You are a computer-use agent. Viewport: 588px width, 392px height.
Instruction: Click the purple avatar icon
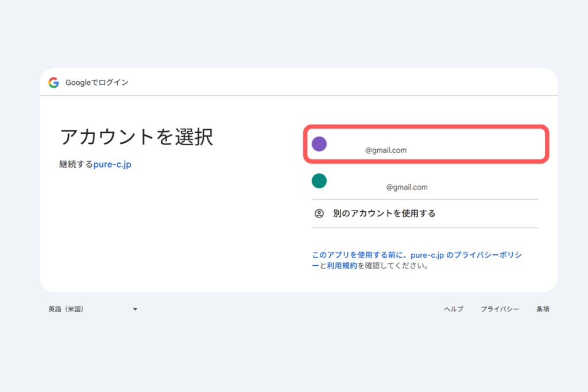tap(319, 143)
